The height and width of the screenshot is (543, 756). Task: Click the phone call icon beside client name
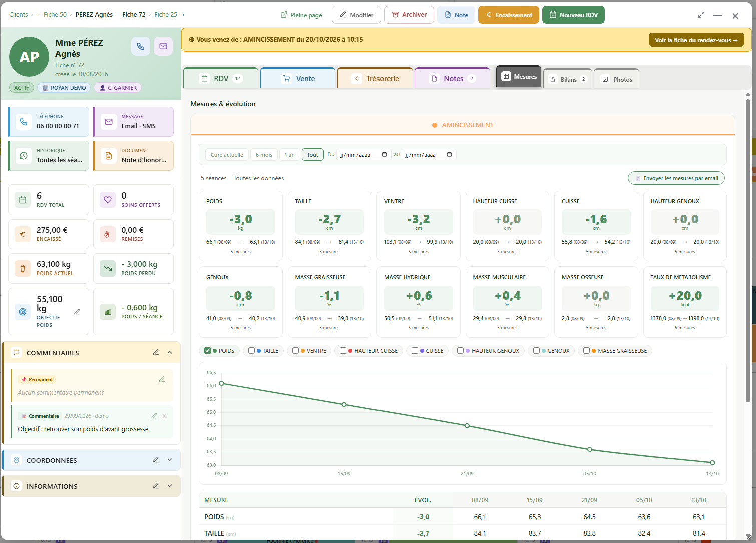click(x=141, y=46)
